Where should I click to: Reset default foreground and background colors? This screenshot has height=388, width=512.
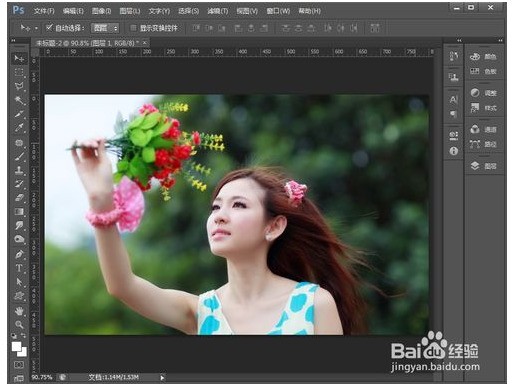coord(14,336)
